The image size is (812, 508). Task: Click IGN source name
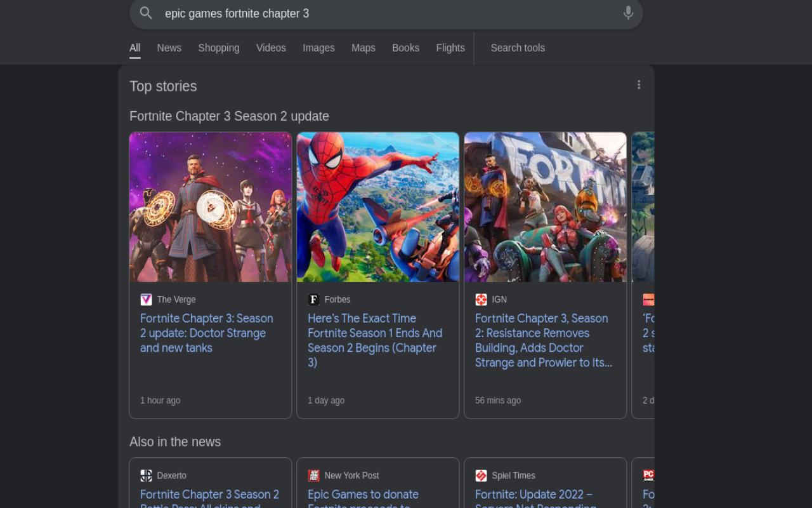pos(499,299)
